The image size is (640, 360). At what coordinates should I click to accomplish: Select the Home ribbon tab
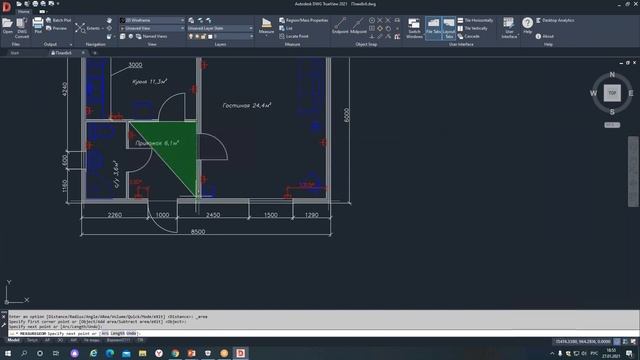pyautogui.click(x=24, y=11)
